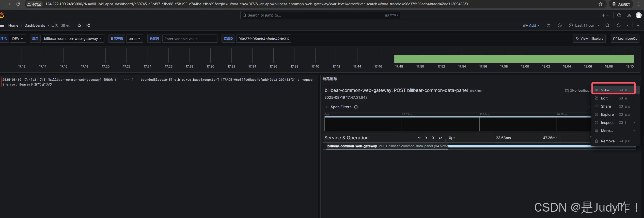
Task: Mark dashboard as favorite star
Action: (79, 25)
